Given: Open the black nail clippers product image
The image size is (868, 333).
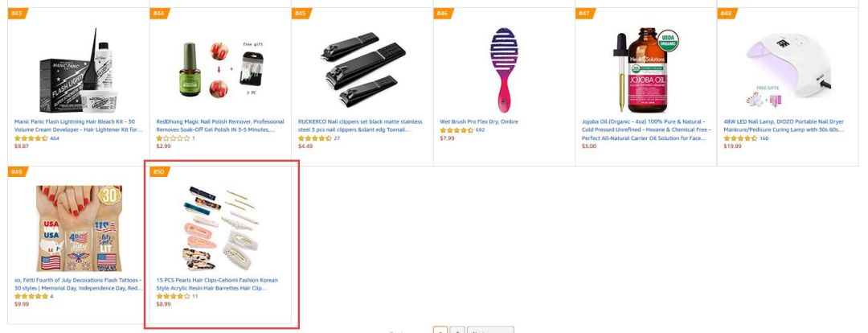Looking at the screenshot, I should (x=362, y=69).
